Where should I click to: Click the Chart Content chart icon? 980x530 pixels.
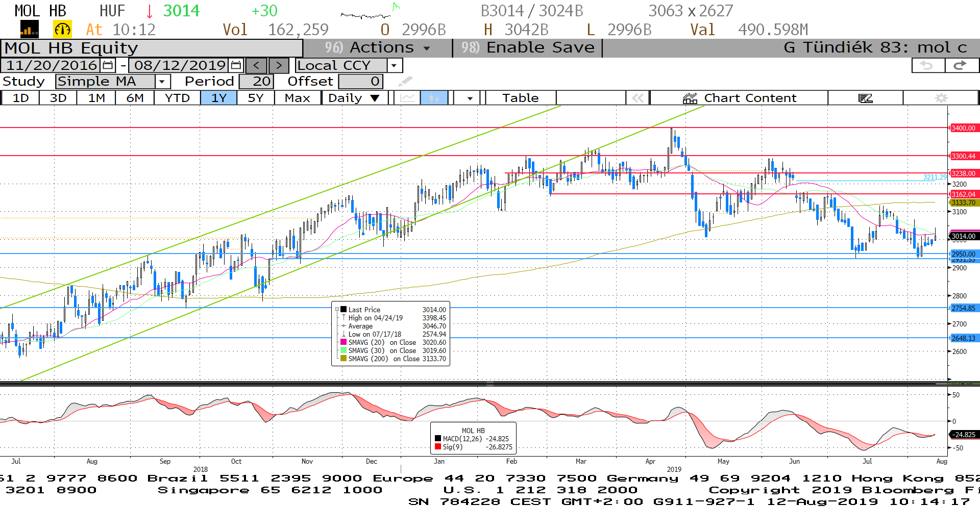690,98
